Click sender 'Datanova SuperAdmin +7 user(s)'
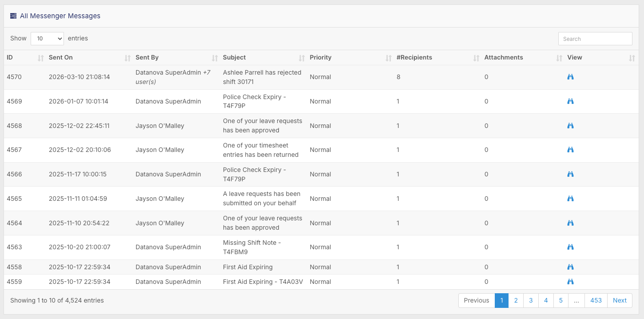The height and width of the screenshot is (319, 644). click(173, 77)
